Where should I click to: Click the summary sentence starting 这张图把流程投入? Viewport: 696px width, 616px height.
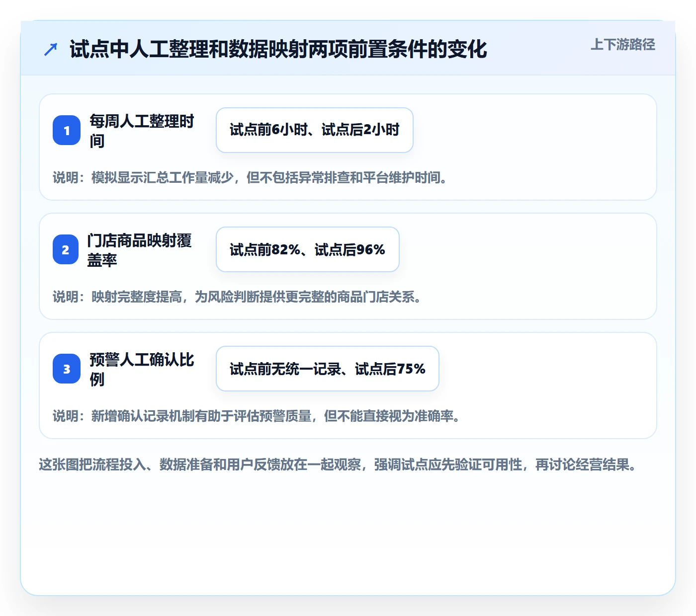coord(338,465)
